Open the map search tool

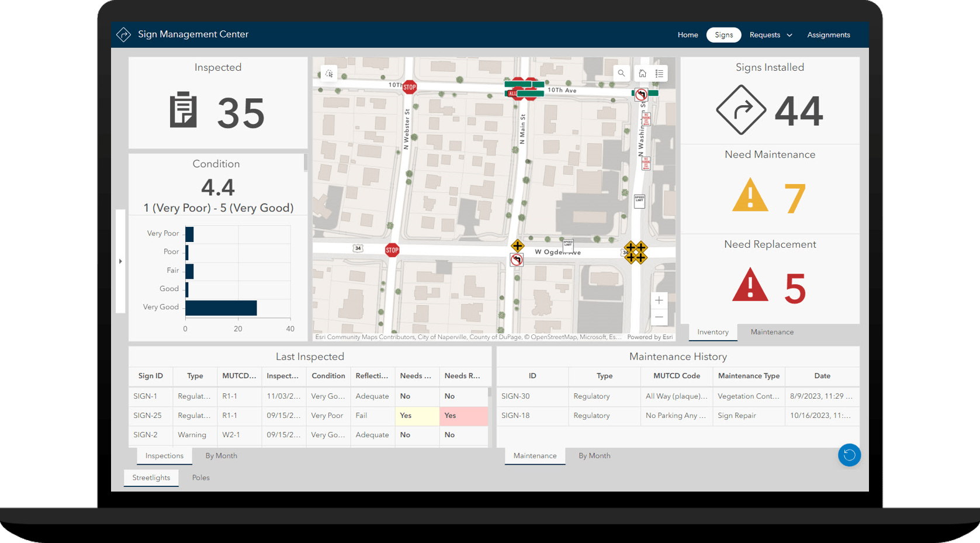(x=621, y=73)
